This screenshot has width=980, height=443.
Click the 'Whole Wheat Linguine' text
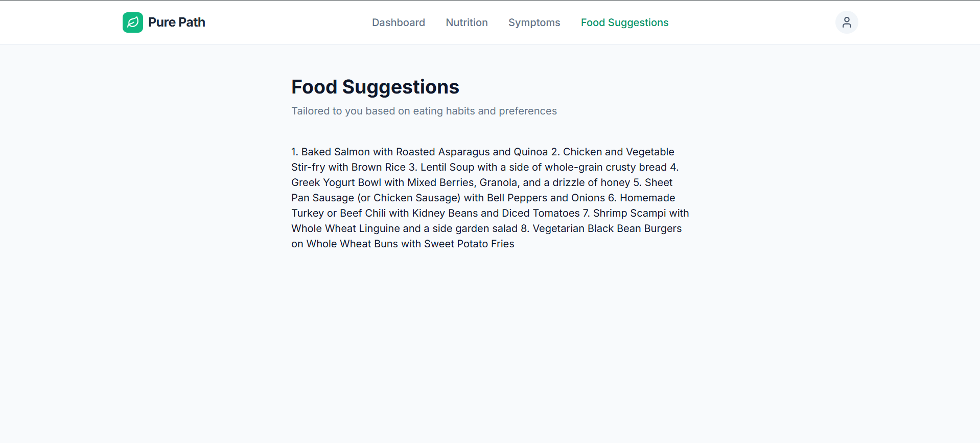point(345,228)
